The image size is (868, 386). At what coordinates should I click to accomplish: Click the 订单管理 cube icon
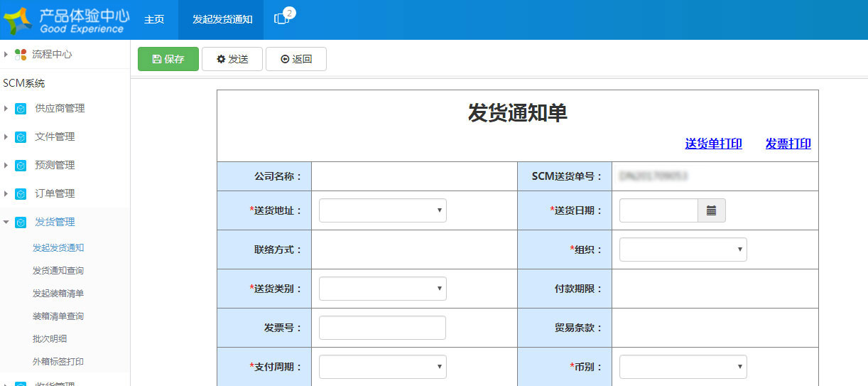[x=21, y=194]
